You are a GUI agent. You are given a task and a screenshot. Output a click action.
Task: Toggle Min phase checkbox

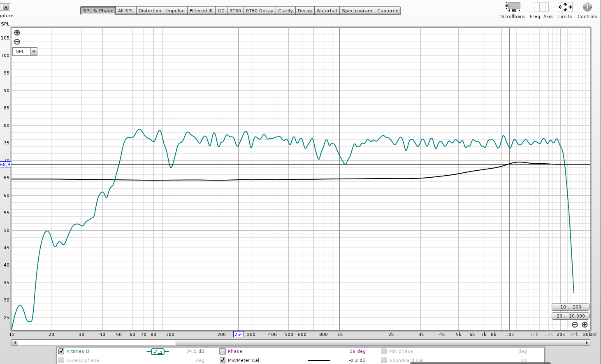point(384,351)
